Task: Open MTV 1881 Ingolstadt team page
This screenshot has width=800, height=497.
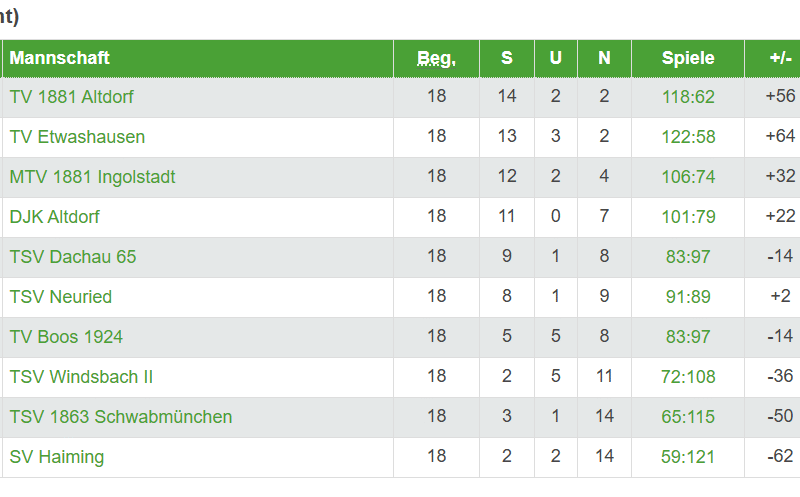Action: [92, 177]
